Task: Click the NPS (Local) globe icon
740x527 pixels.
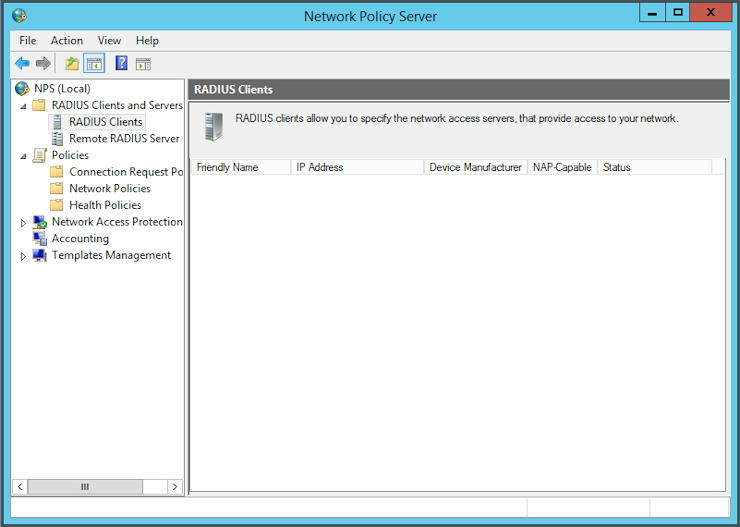Action: (x=22, y=88)
